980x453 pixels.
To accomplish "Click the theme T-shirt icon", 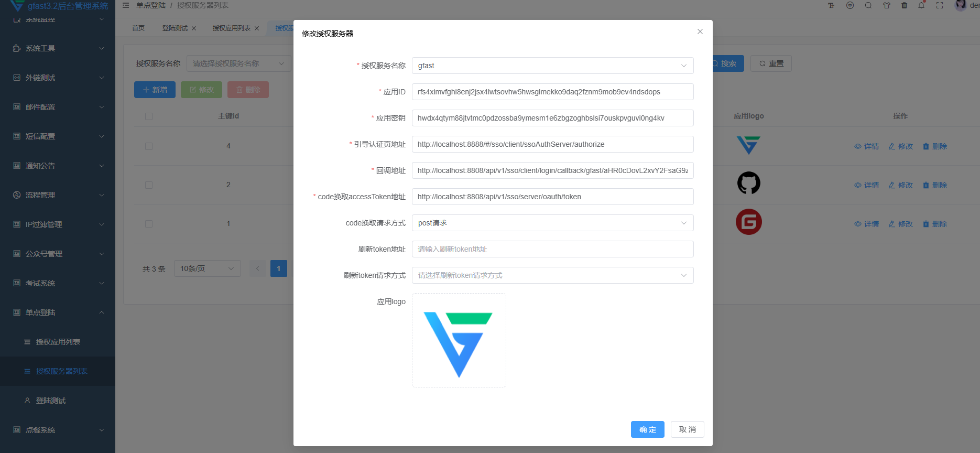I will pos(887,5).
